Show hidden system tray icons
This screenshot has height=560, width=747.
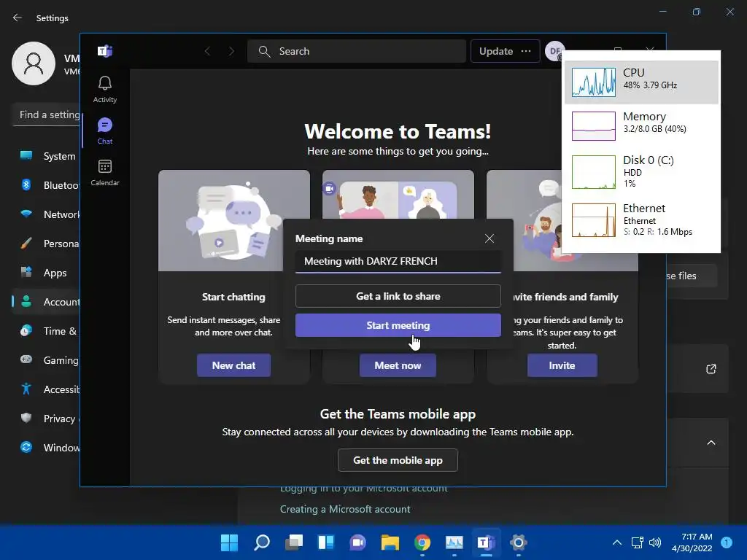click(x=616, y=542)
